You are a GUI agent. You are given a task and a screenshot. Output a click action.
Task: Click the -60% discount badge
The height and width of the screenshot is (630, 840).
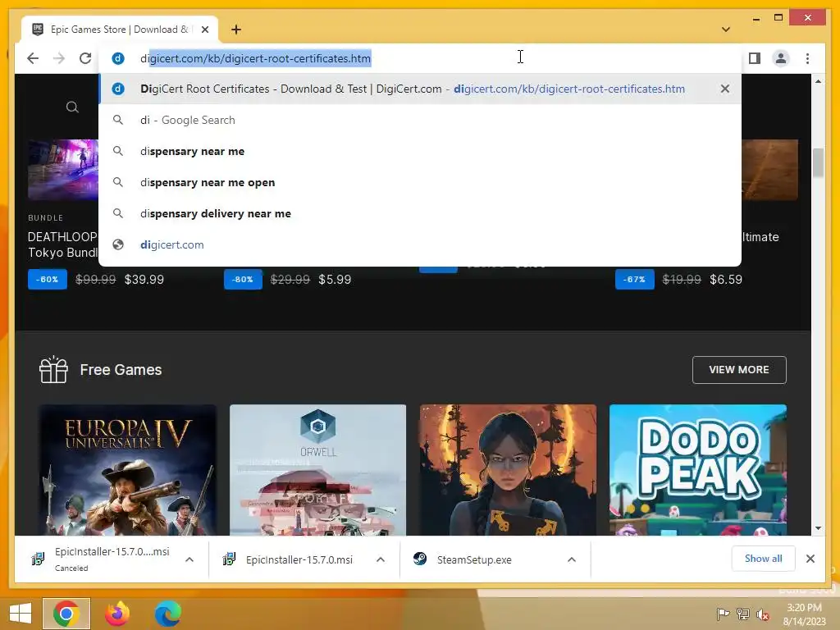[x=47, y=279]
